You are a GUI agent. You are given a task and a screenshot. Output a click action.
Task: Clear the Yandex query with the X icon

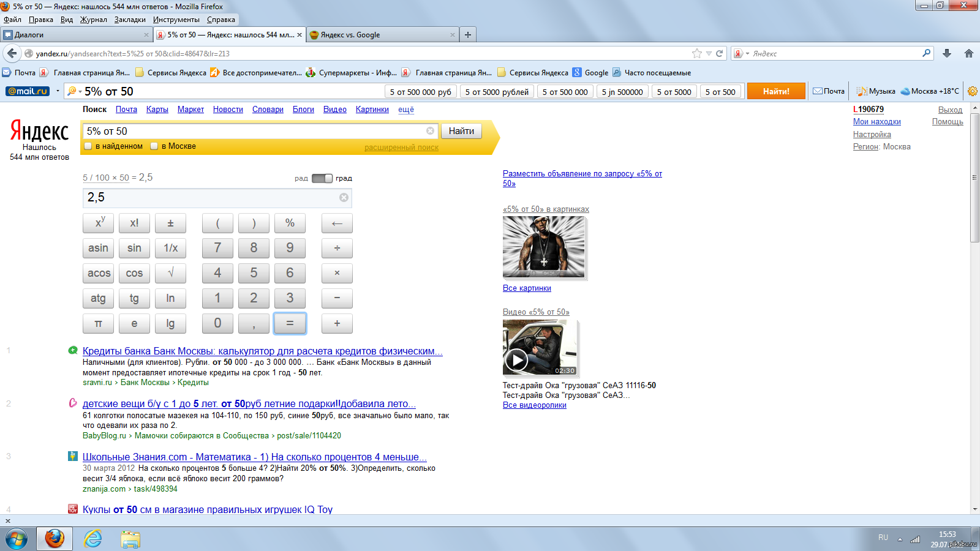(x=430, y=131)
